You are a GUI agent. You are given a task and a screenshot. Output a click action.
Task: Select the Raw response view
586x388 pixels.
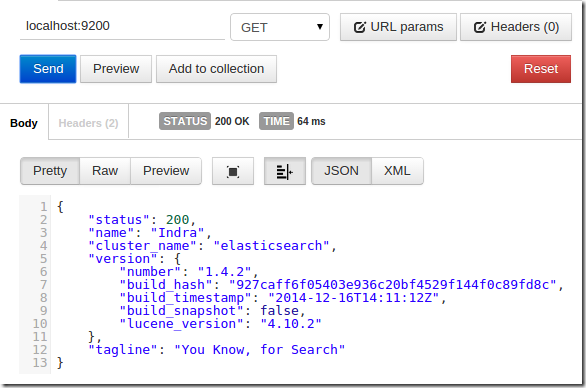(x=105, y=171)
